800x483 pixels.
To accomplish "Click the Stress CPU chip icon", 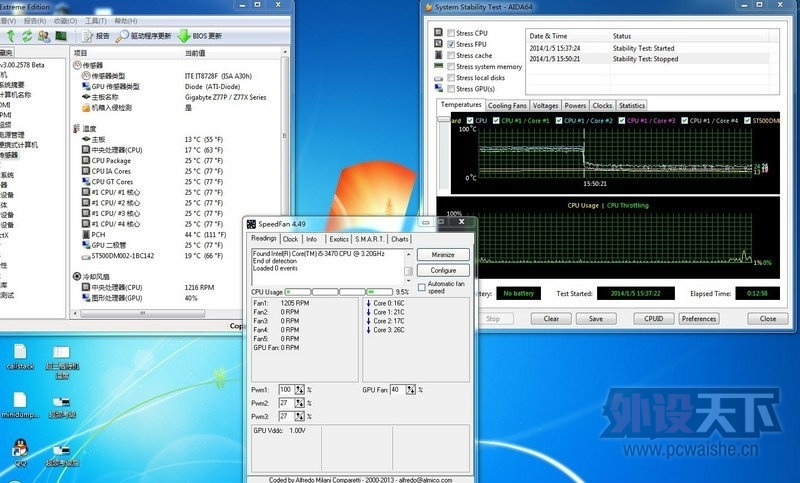I will [438, 32].
